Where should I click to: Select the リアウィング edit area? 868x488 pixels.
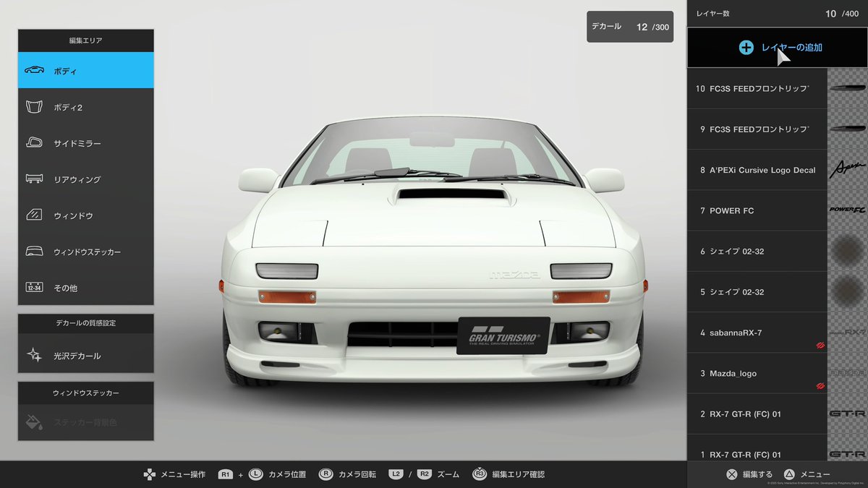(x=86, y=179)
